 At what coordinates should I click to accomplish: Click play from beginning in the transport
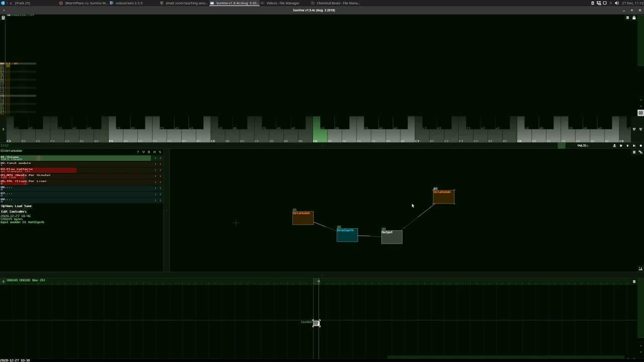coord(621,146)
